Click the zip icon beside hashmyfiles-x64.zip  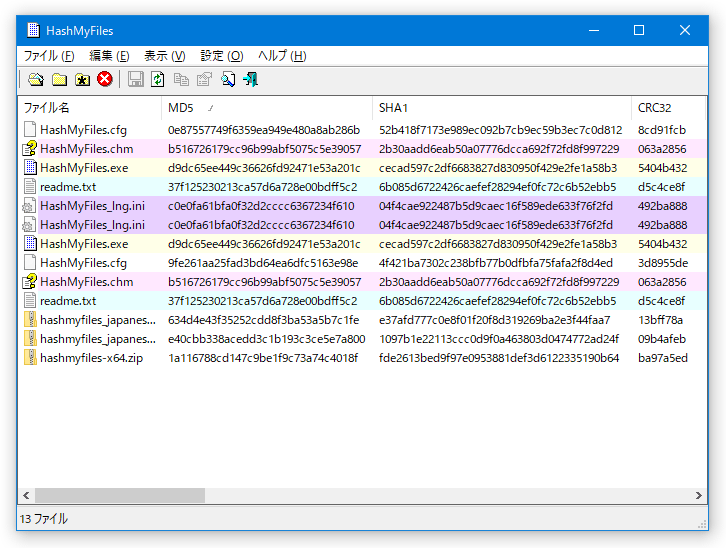click(x=30, y=358)
